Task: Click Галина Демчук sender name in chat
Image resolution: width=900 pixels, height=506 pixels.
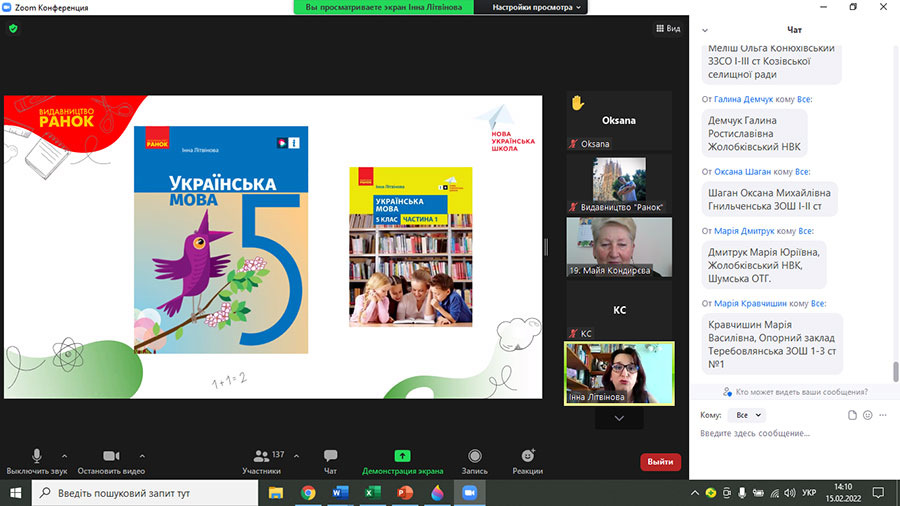Action: point(743,99)
